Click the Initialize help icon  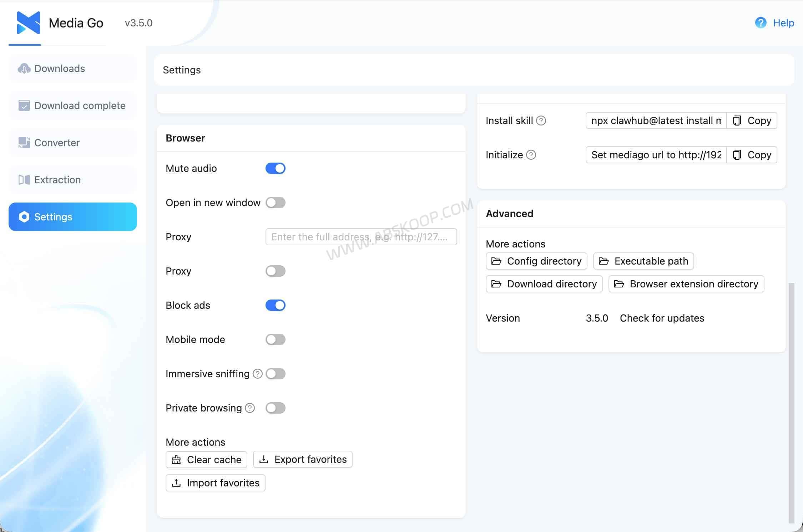click(531, 155)
